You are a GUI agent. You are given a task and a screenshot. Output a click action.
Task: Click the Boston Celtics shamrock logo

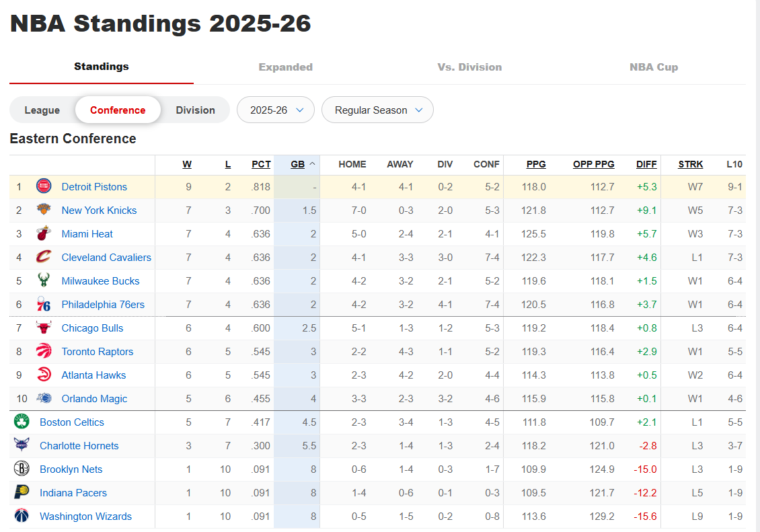pos(22,422)
